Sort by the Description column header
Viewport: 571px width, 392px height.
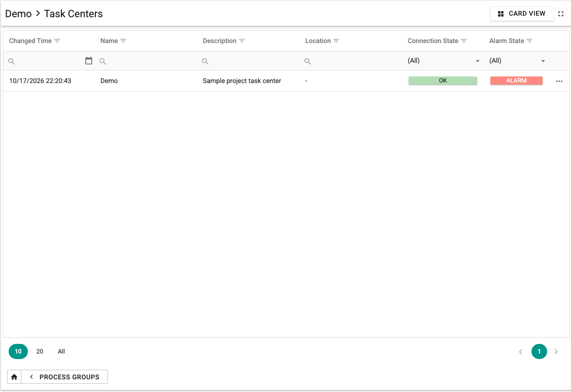pyautogui.click(x=220, y=41)
